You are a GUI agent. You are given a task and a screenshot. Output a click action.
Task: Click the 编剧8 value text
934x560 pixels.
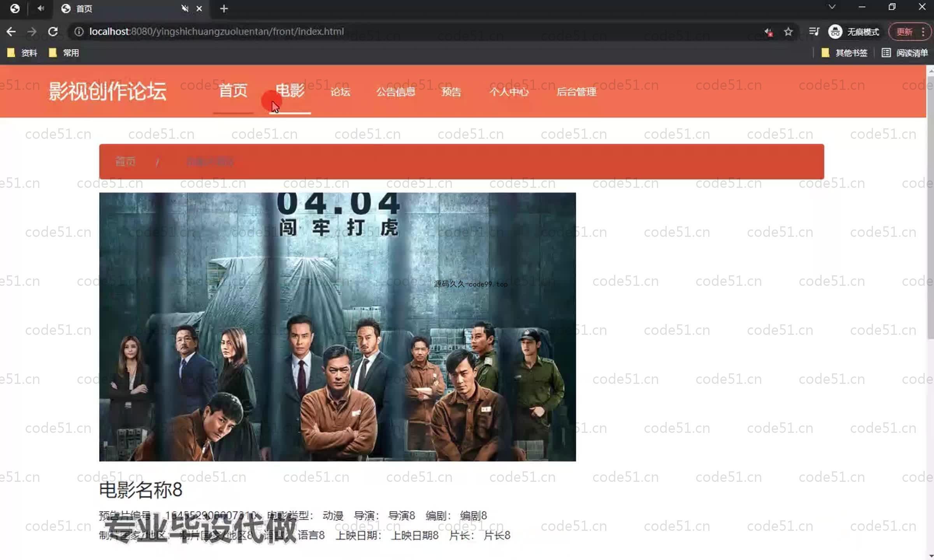(x=473, y=516)
